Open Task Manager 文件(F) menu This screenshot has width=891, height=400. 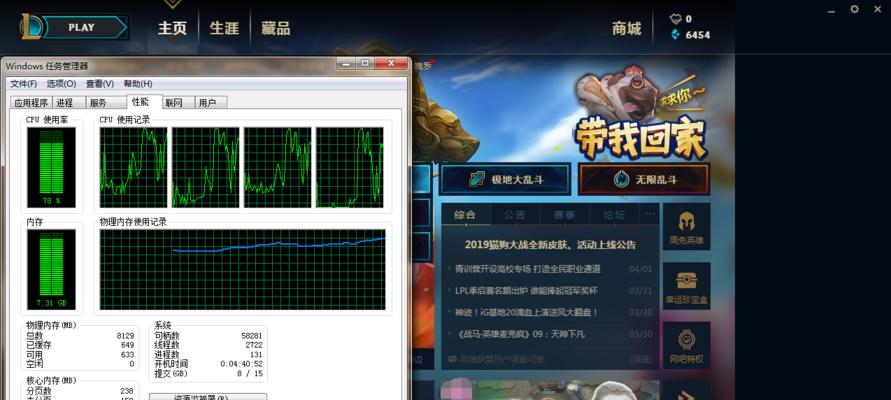23,84
